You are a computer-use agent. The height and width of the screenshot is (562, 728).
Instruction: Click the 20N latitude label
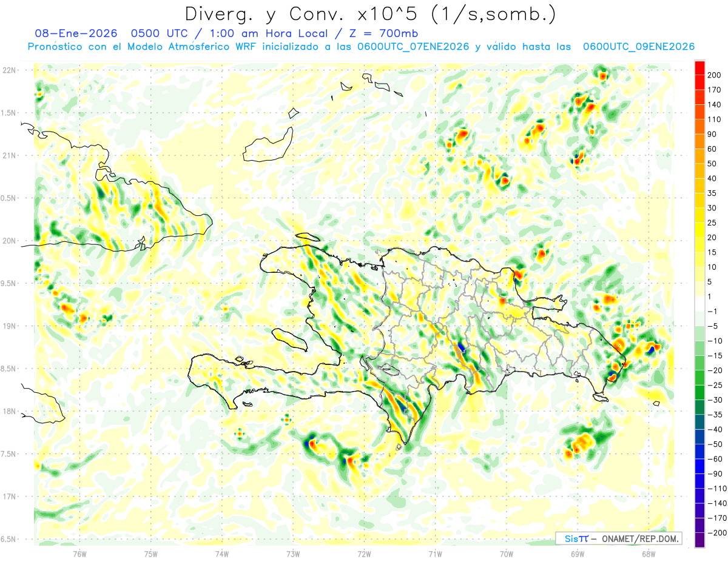pyautogui.click(x=10, y=241)
